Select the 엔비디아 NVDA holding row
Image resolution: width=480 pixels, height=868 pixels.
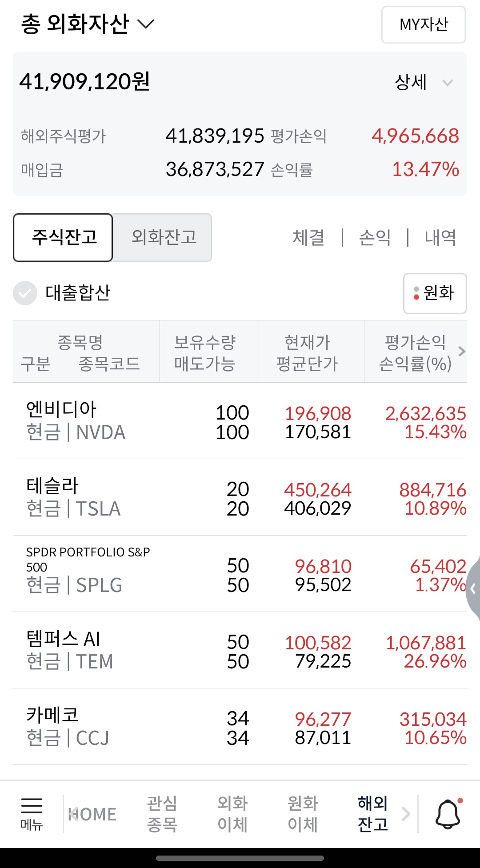tap(240, 421)
